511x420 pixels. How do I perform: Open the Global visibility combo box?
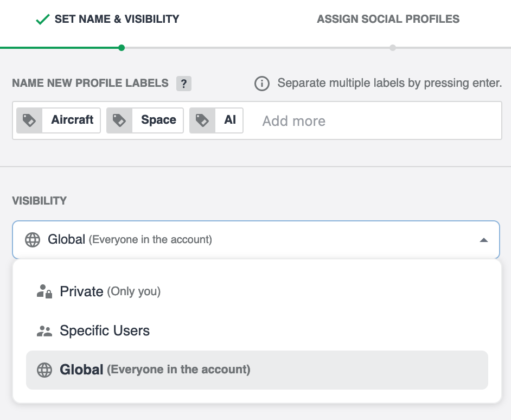[255, 239]
